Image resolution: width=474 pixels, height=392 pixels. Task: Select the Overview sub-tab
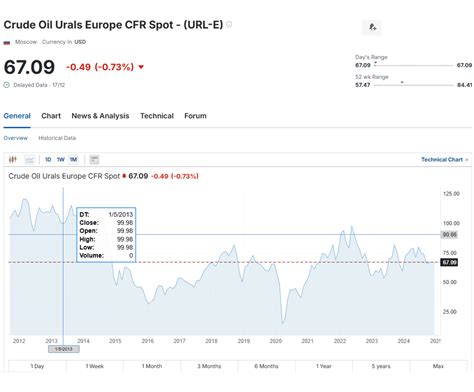click(x=16, y=138)
